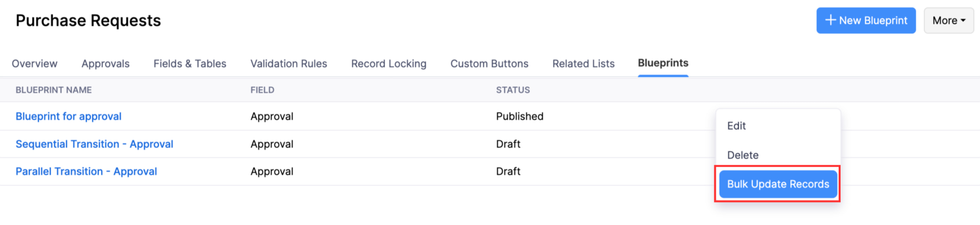Click the Blueprint Name column header
980x225 pixels.
(x=53, y=90)
